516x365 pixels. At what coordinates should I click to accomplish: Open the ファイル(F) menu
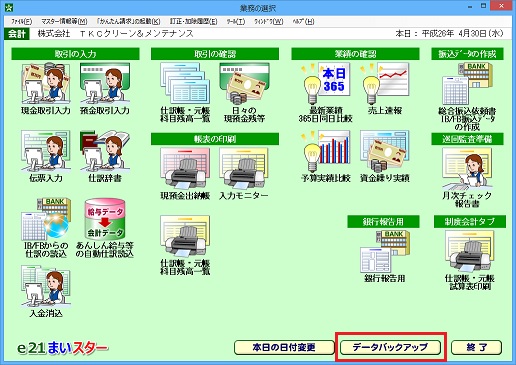tap(21, 22)
